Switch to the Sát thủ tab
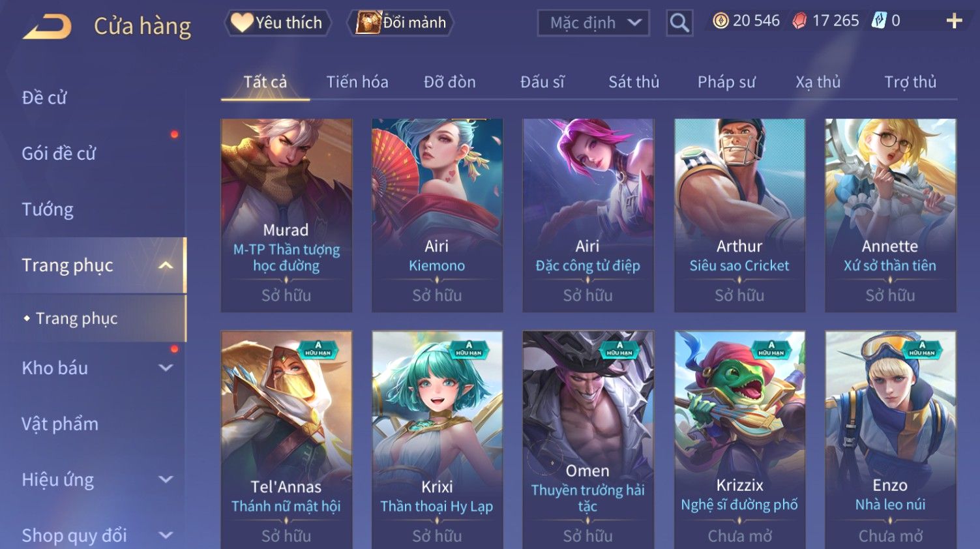The width and height of the screenshot is (980, 549). click(634, 82)
